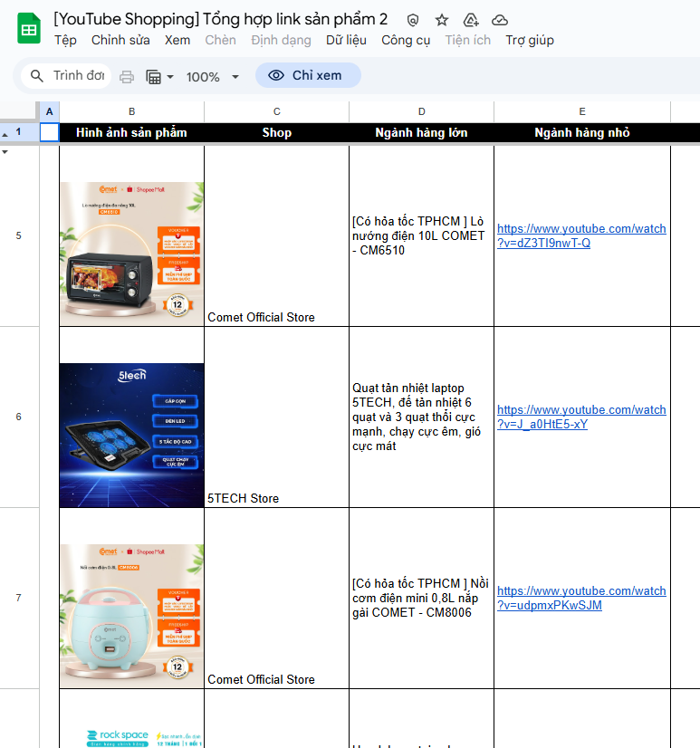The image size is (700, 748).
Task: Click the print icon in toolbar
Action: coord(127,77)
